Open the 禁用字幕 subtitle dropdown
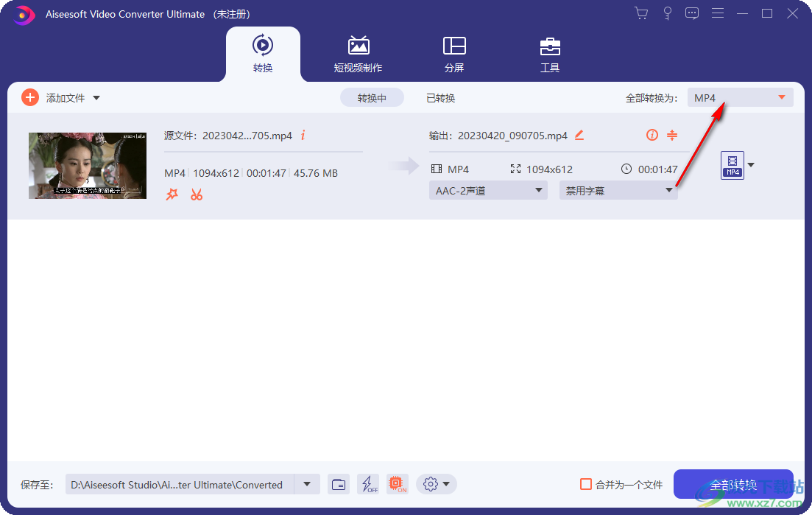This screenshot has height=515, width=812. [x=618, y=191]
